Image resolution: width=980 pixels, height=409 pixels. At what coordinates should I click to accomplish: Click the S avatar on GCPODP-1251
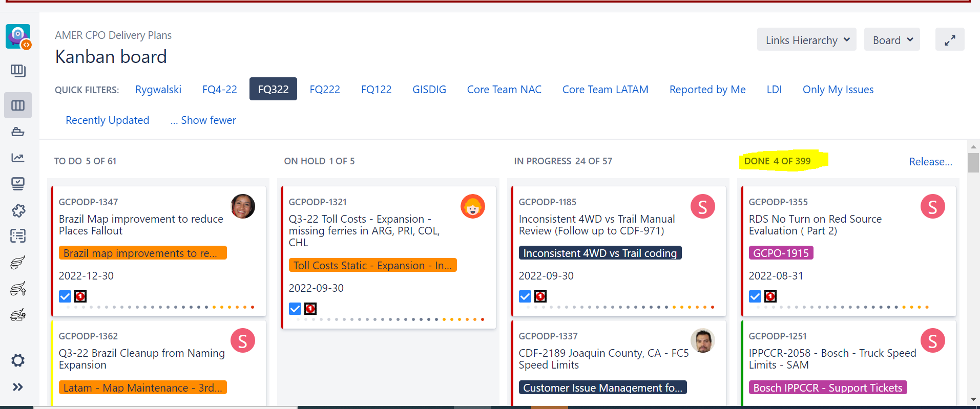(x=933, y=340)
